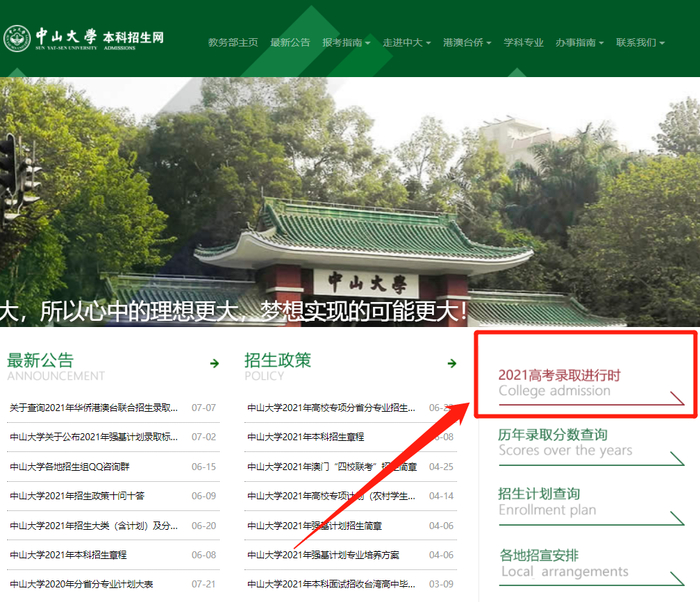Click the 最新公告 section heading

[40, 360]
